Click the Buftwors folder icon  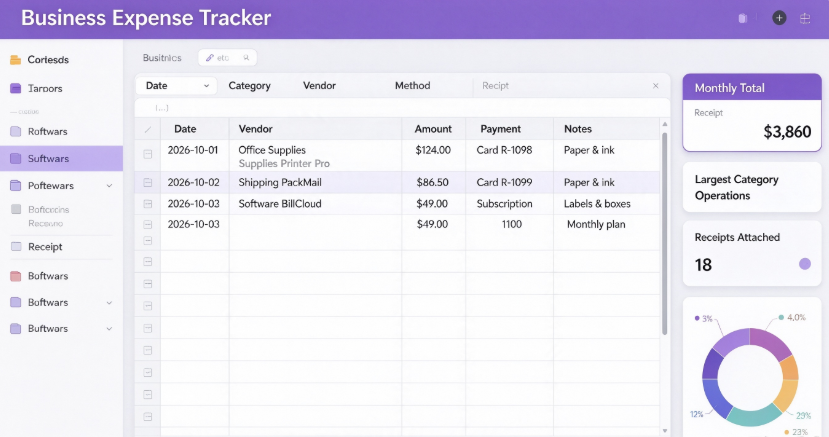click(15, 328)
